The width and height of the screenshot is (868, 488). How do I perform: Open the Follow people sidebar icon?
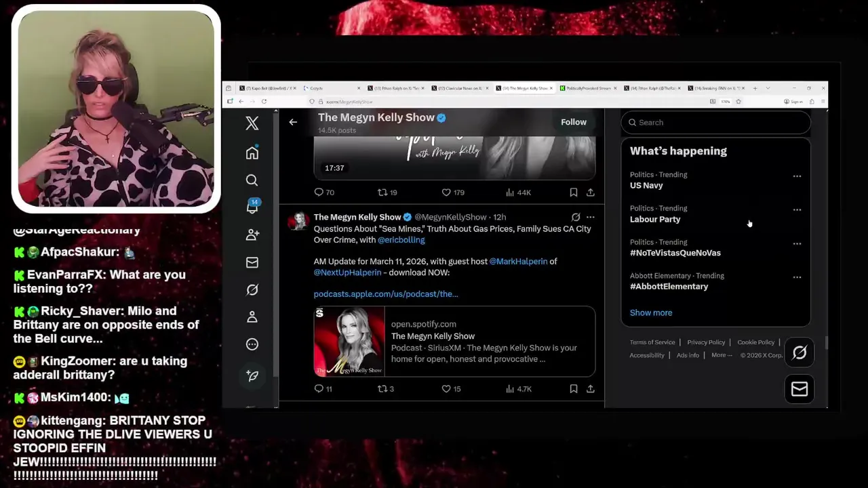(252, 235)
